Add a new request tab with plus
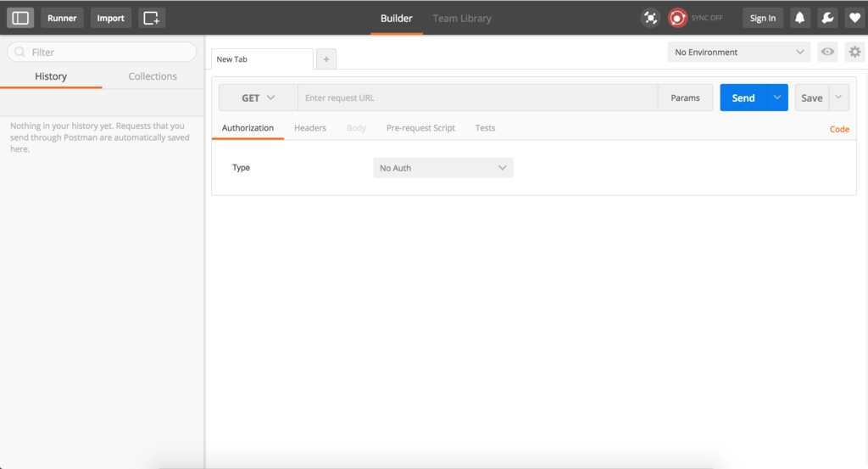This screenshot has height=469, width=868. click(x=326, y=59)
